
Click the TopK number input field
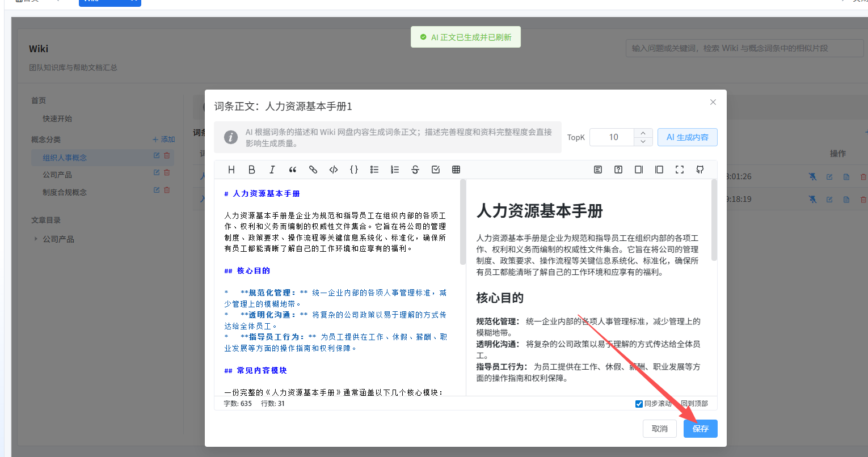(x=613, y=137)
